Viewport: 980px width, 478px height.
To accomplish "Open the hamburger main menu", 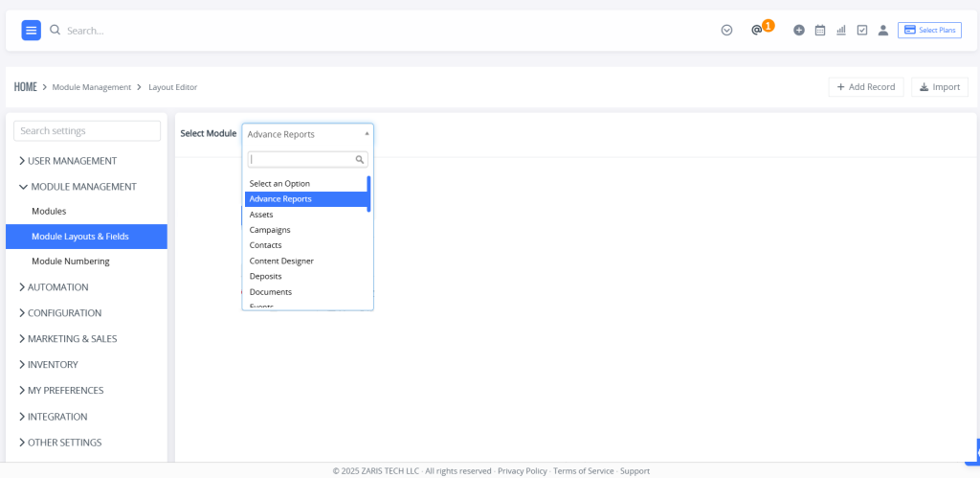I will (x=32, y=30).
